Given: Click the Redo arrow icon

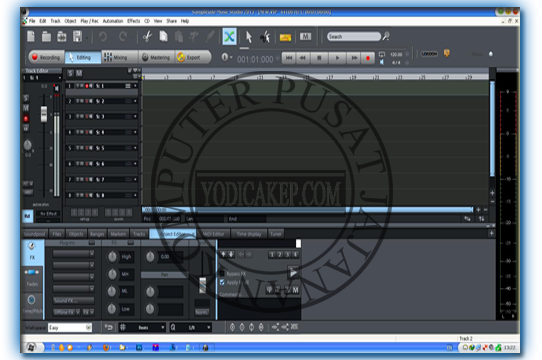Looking at the screenshot, I should (x=123, y=36).
